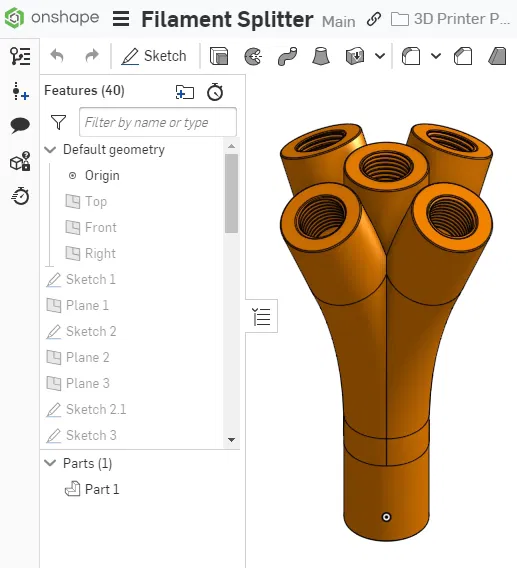Select the Sweep tool
Viewport: 517px width, 568px height.
[287, 56]
